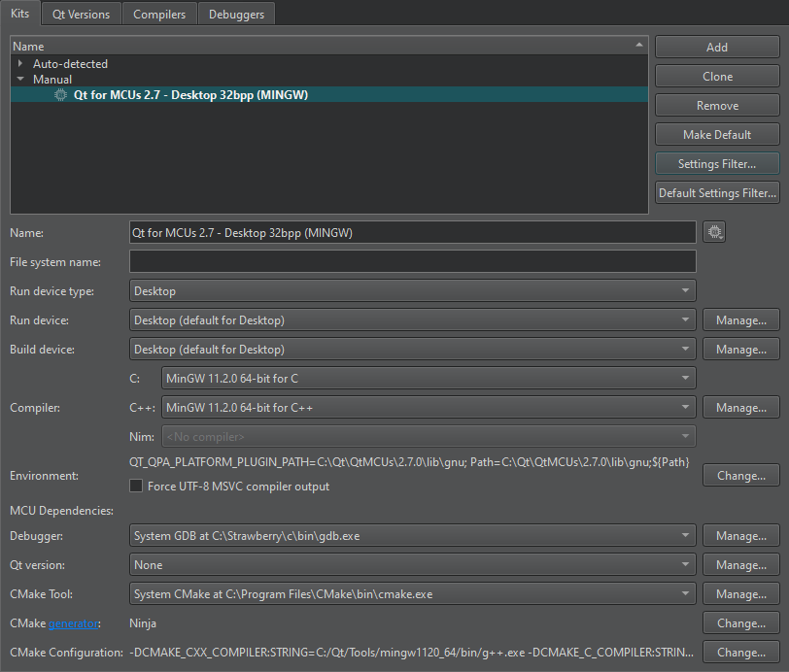Switch to the Compilers tab
Screen dimensions: 789x672
point(159,15)
